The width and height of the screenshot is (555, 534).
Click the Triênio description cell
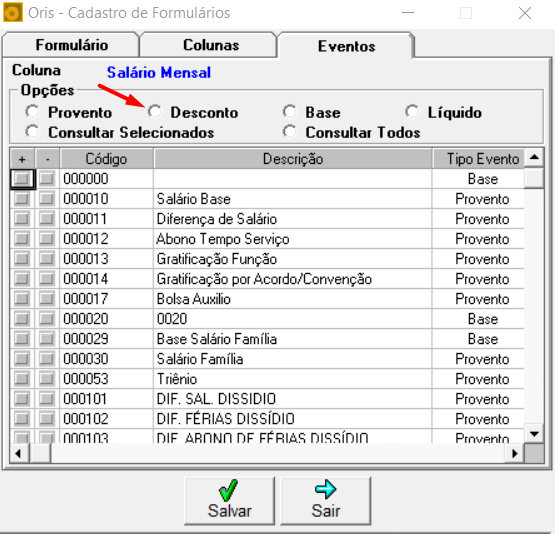point(293,379)
